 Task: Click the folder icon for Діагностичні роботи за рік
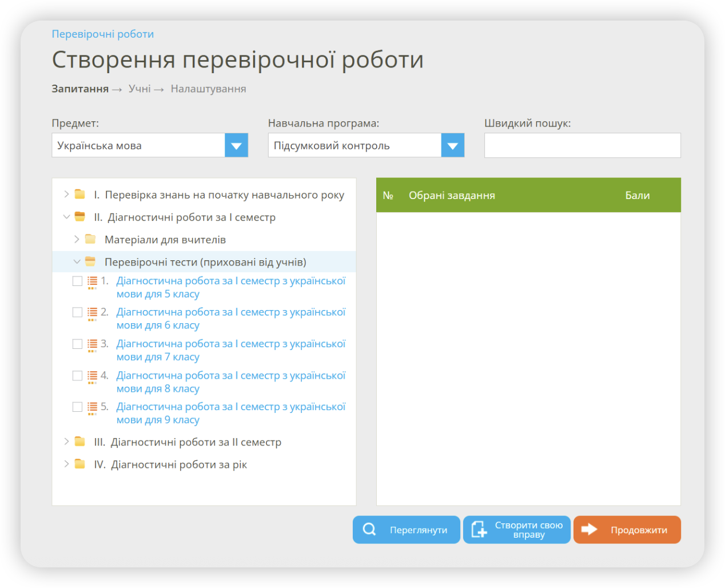click(x=80, y=464)
